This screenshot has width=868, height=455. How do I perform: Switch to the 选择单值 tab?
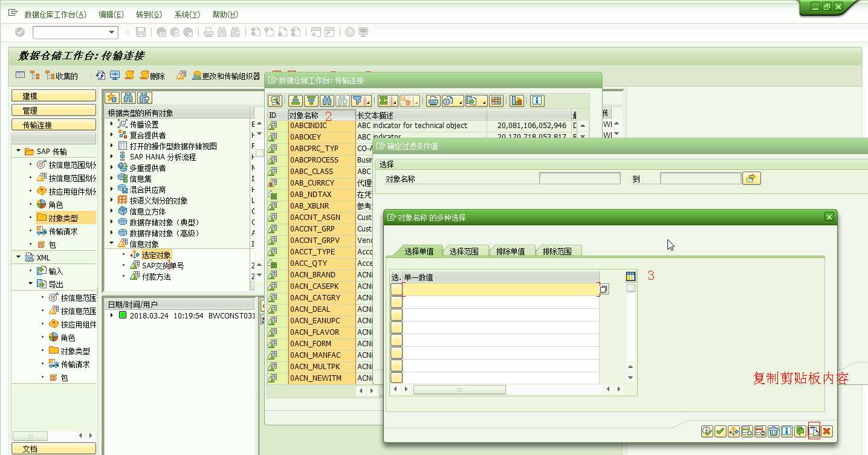[x=419, y=251]
